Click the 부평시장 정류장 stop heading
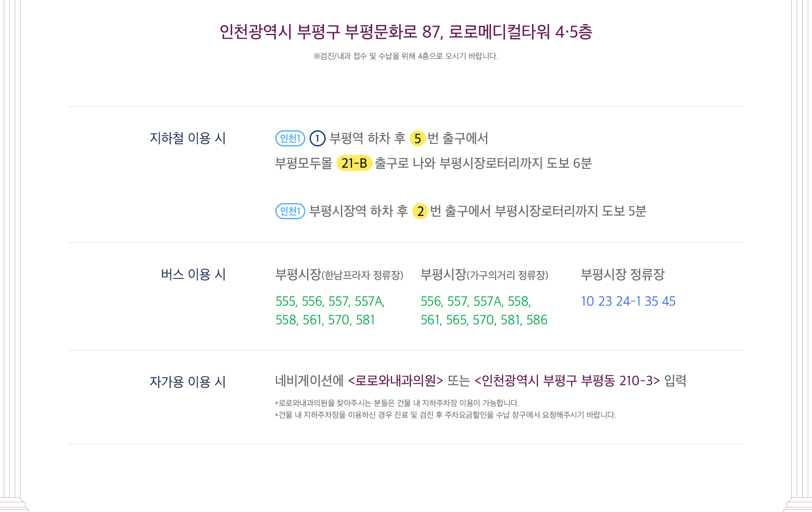The image size is (812, 512). click(x=623, y=275)
